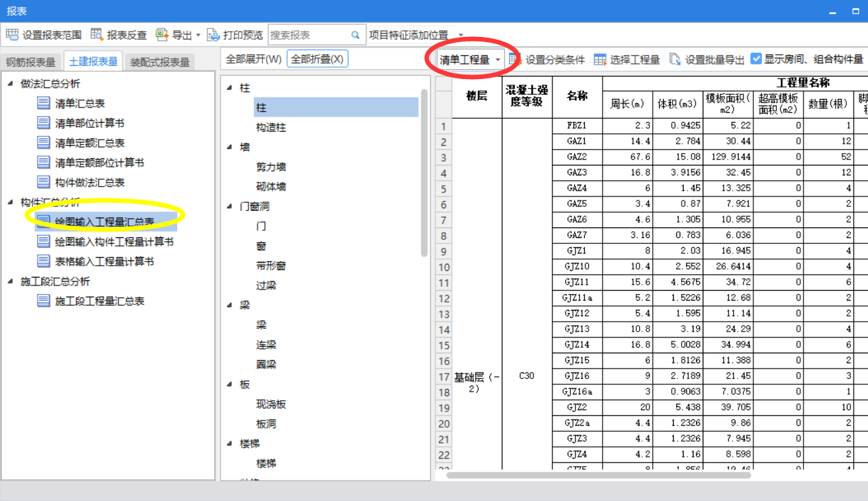Click the 打印预览 print preview icon
Viewport: 868px width, 501px height.
click(213, 35)
